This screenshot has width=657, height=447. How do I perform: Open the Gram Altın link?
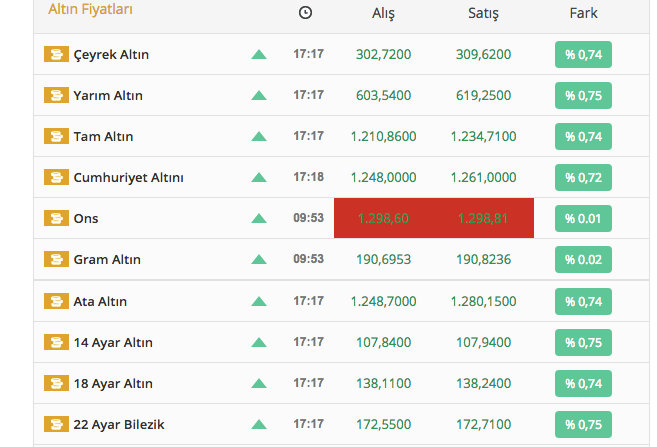pos(107,259)
